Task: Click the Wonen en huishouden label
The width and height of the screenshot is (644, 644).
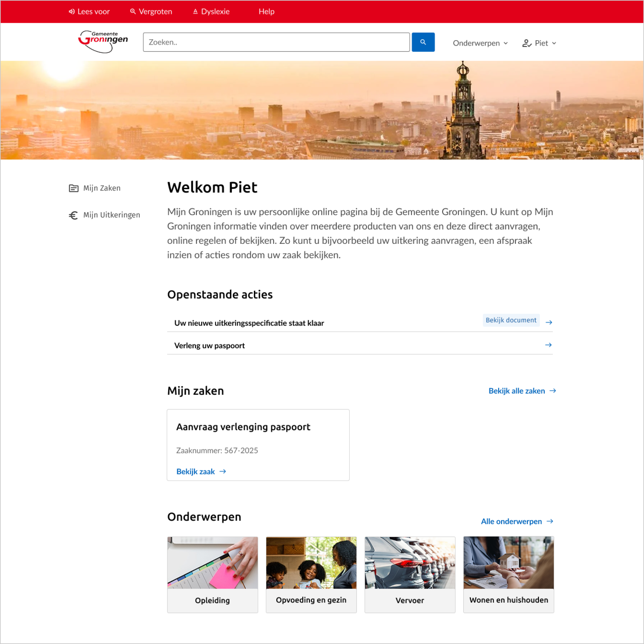Action: (508, 600)
